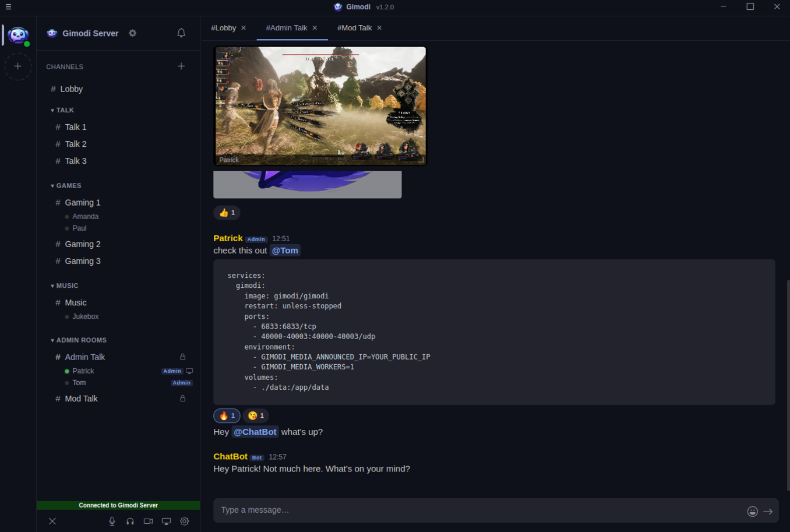The width and height of the screenshot is (790, 532).
Task: Switch to the #Lobby tab
Action: pos(223,27)
